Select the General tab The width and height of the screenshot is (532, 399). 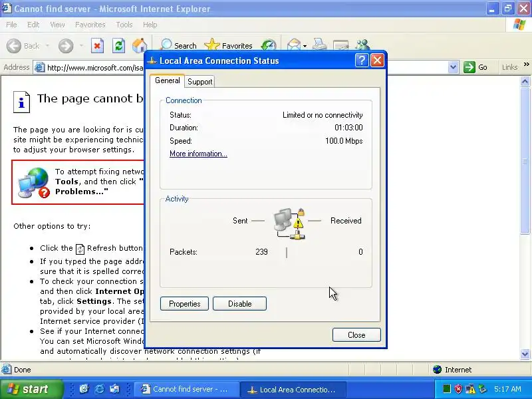point(168,80)
